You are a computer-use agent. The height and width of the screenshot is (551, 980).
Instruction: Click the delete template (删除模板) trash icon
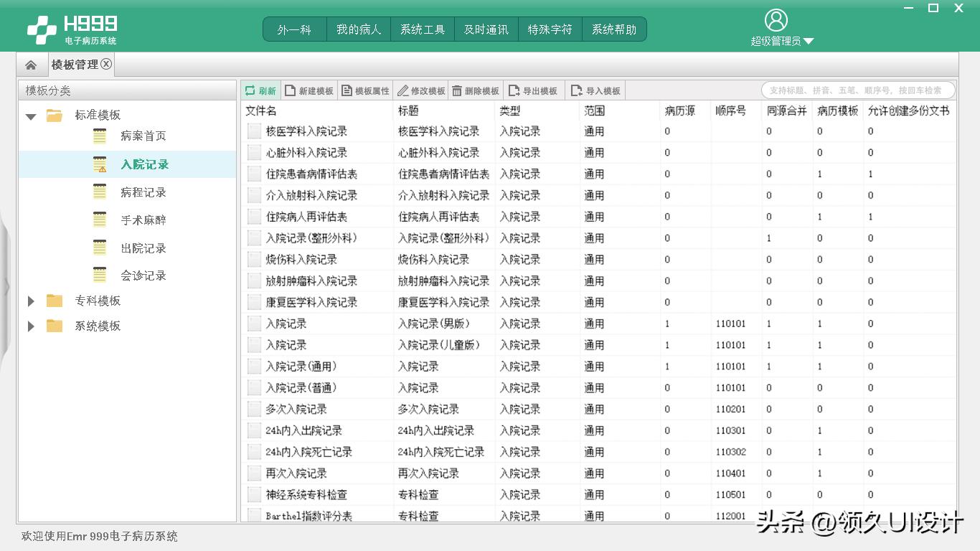[457, 91]
